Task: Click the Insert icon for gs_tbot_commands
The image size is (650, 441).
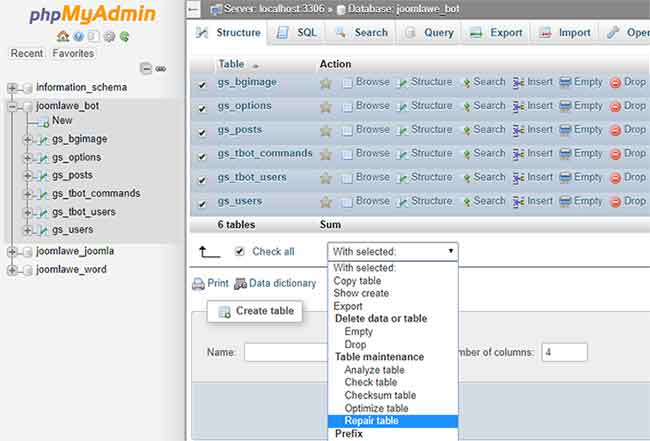Action: [x=519, y=154]
